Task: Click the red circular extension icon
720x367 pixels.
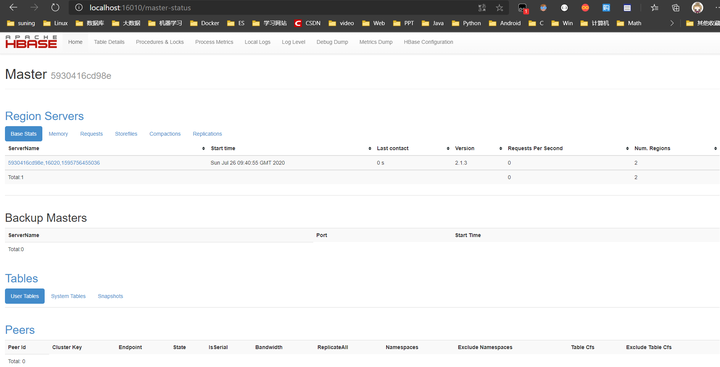Action: [x=585, y=7]
